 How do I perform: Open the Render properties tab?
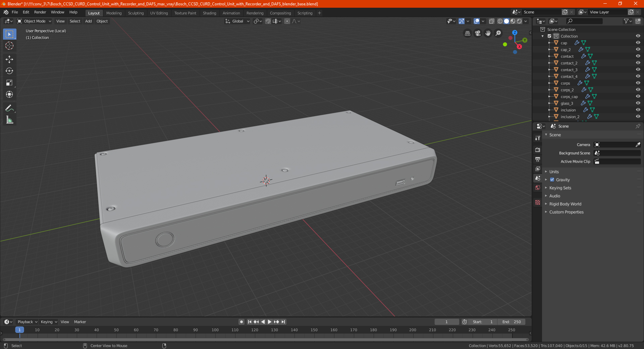tap(538, 150)
